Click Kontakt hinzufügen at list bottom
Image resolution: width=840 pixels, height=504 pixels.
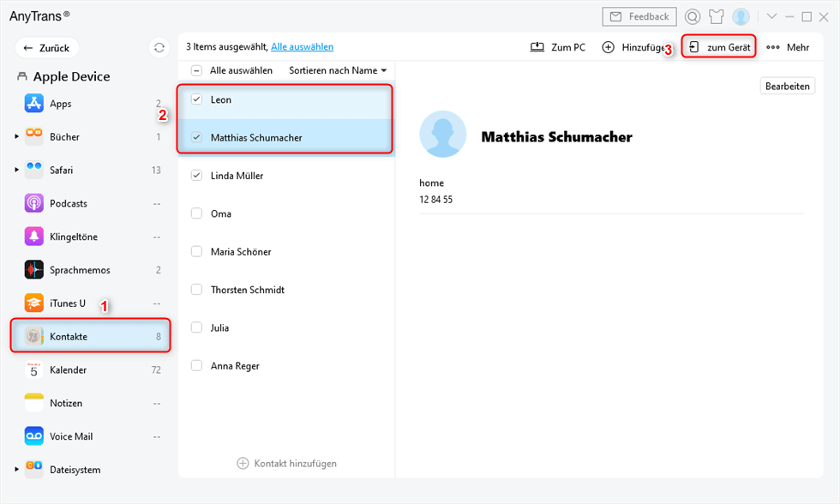(287, 464)
